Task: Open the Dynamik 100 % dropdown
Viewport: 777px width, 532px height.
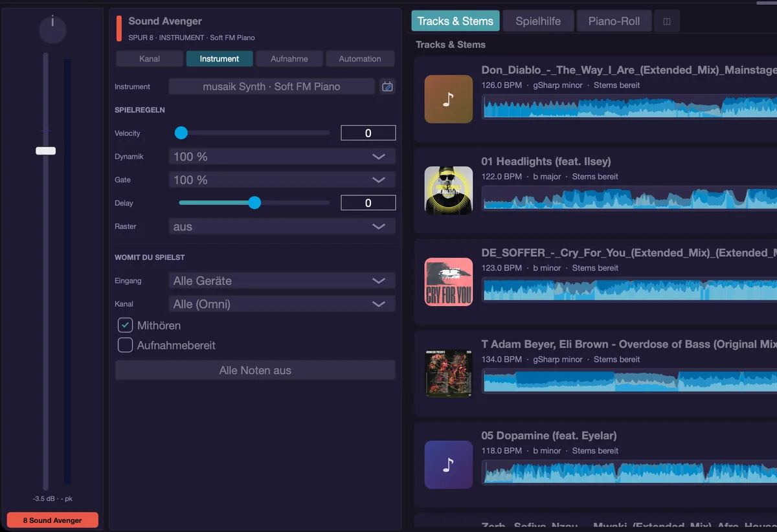Action: 282,157
